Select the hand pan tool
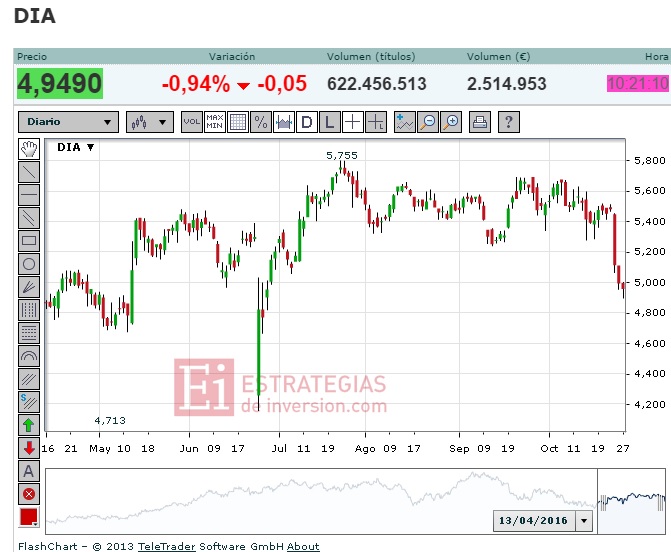This screenshot has height=552, width=671. coord(29,149)
